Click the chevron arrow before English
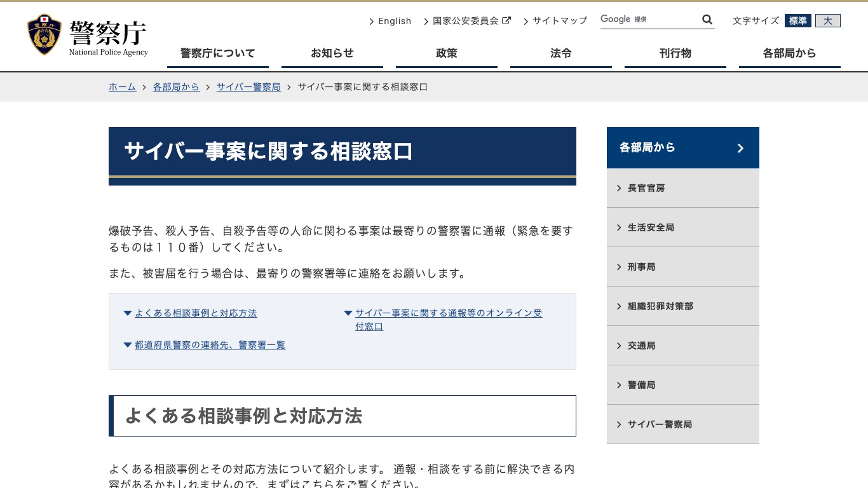Viewport: 868px width, 488px height. 372,22
